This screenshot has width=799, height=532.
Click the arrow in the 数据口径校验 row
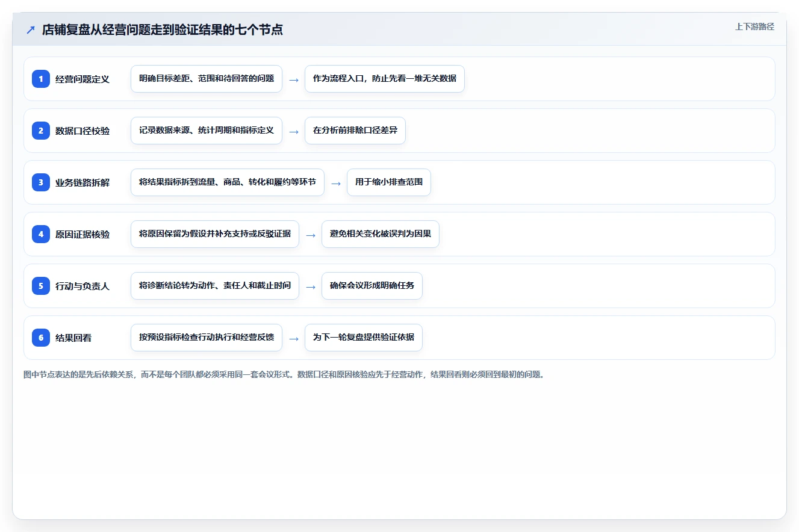click(x=294, y=131)
